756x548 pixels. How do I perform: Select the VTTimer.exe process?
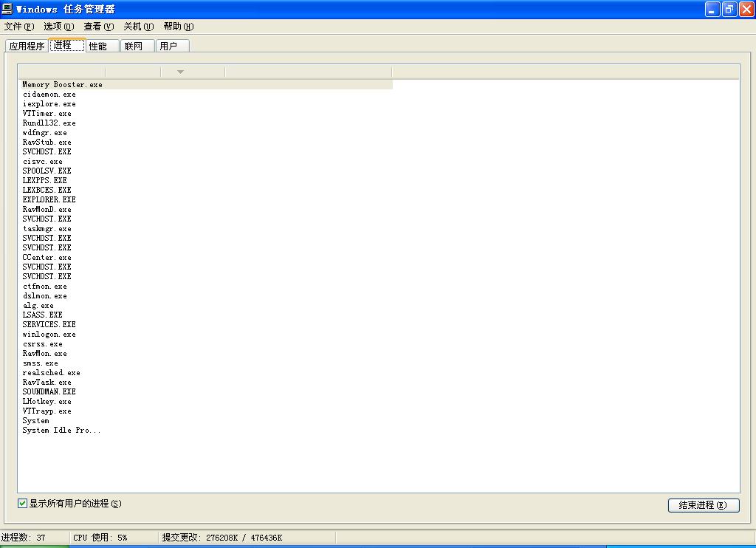47,113
